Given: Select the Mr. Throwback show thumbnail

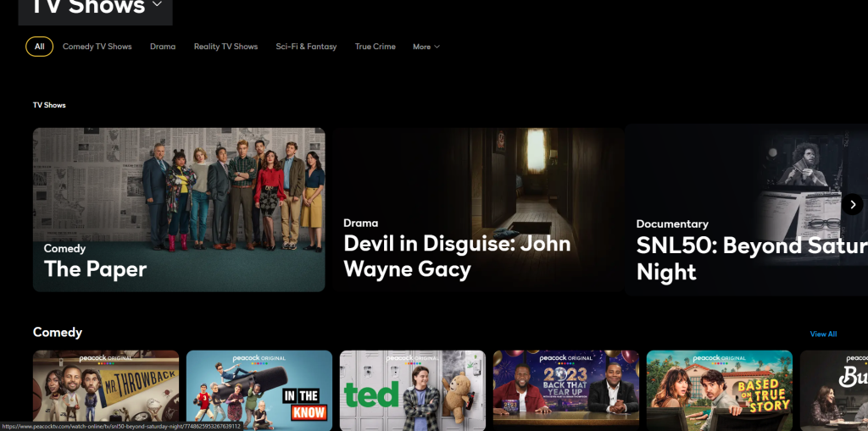Looking at the screenshot, I should tap(106, 388).
